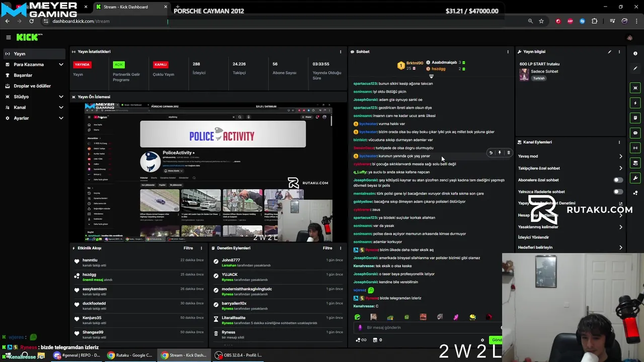644x362 pixels.
Task: Edit stream info with pencil icon in Yayın bilgisi
Action: 609,52
